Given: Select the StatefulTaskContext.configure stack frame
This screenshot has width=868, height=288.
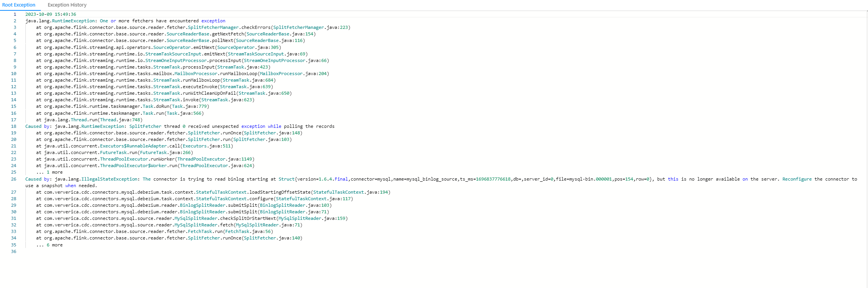Looking at the screenshot, I should [195, 199].
